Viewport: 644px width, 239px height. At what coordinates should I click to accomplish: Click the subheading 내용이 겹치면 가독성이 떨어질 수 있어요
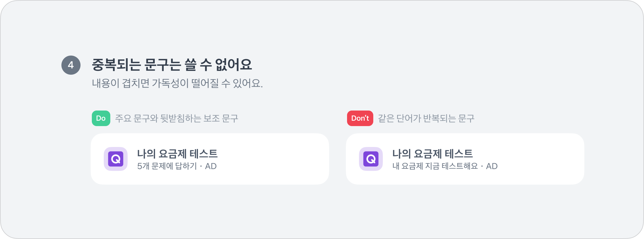[x=177, y=83]
